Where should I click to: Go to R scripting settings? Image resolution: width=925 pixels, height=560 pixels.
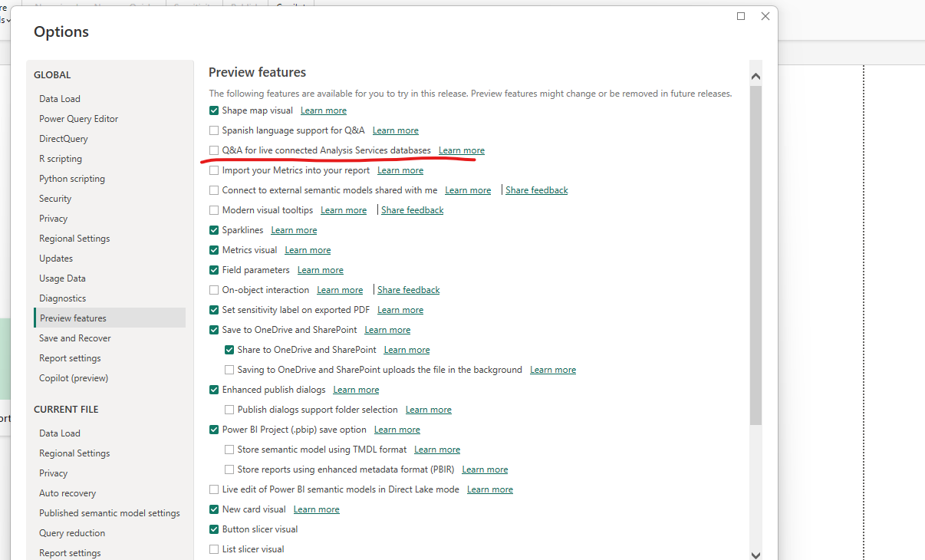pos(110,159)
